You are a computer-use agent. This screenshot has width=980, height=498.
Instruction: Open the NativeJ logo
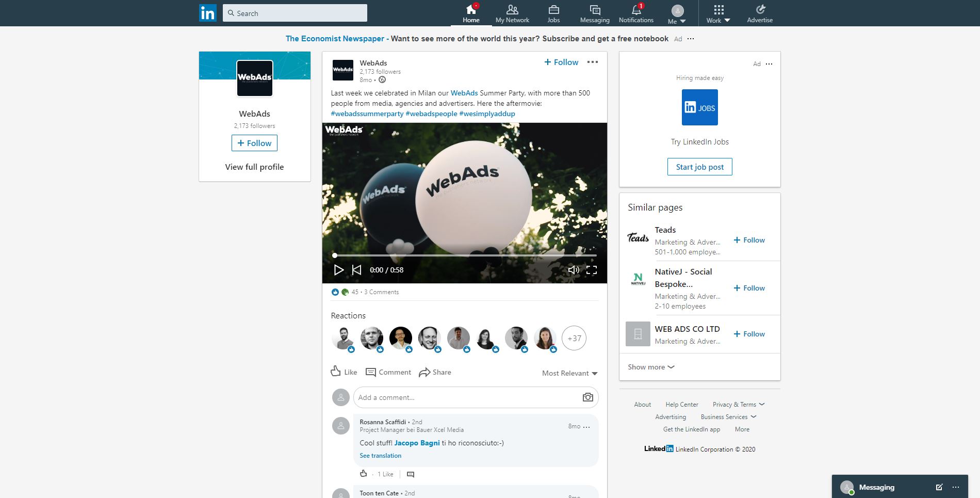[638, 279]
